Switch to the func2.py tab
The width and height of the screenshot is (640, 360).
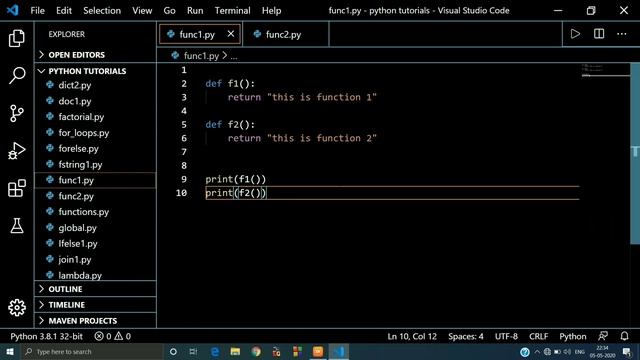(285, 34)
